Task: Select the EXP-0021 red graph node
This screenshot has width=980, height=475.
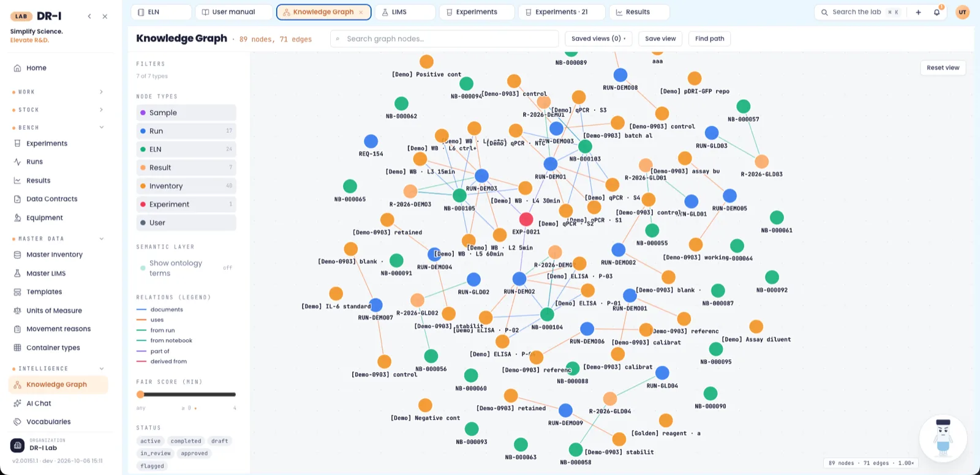Action: [x=526, y=219]
